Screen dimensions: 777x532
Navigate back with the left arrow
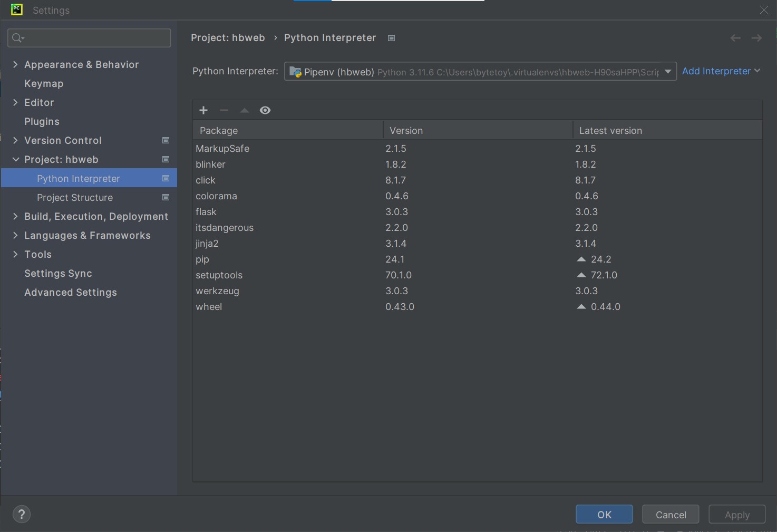pos(735,38)
